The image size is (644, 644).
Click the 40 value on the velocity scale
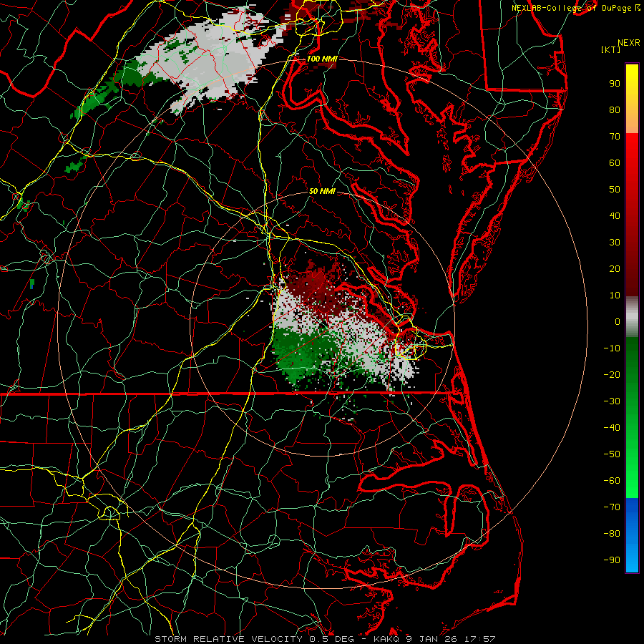click(x=615, y=216)
